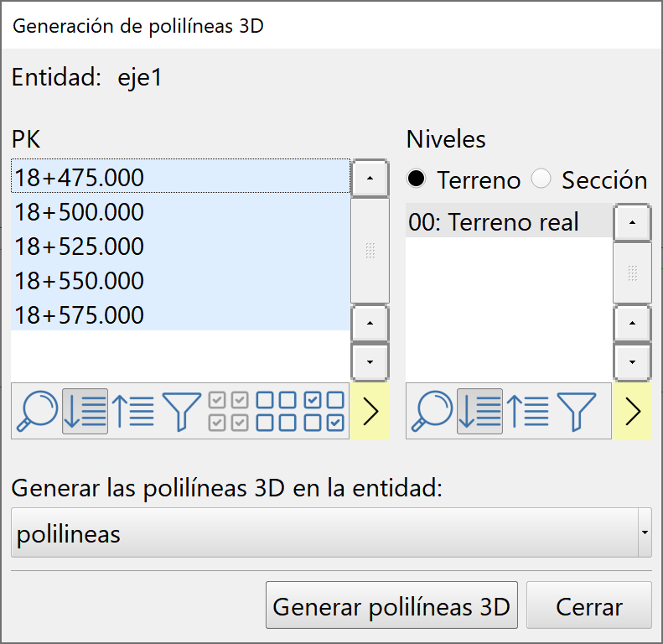Open search magnifier in Niveles toolbar
The height and width of the screenshot is (644, 663).
(433, 411)
